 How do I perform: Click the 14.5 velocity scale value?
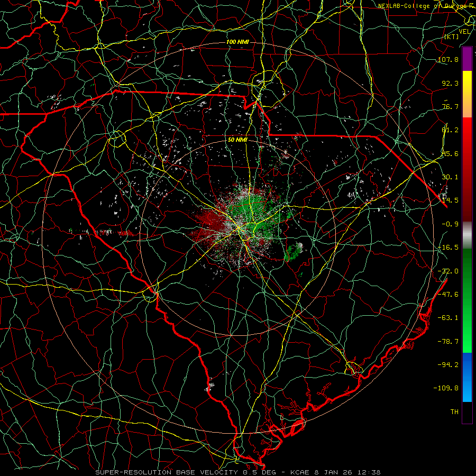(450, 200)
